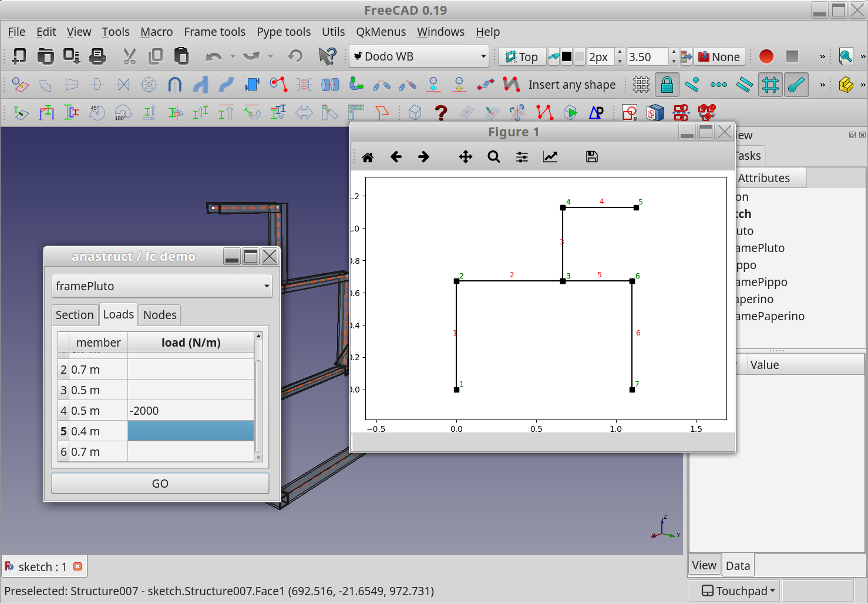Click the Zoom magnifier icon in Figure 1
This screenshot has width=868, height=604.
(x=494, y=157)
